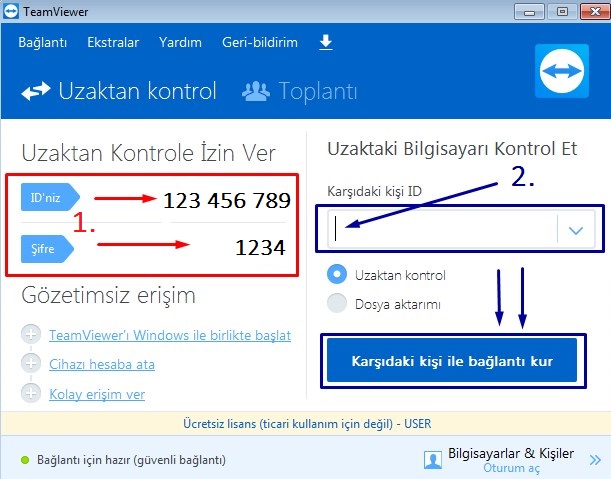Open the Yardım menu

(x=180, y=42)
